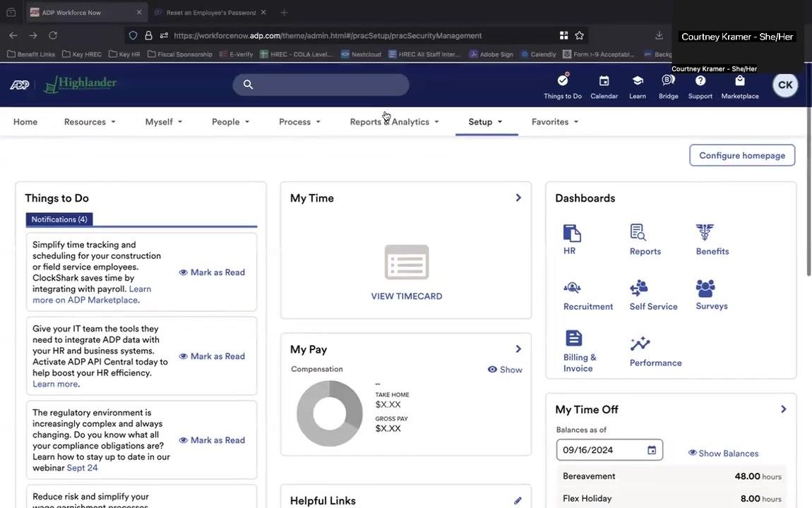Click the VIEW TIMECARD link

pos(407,296)
